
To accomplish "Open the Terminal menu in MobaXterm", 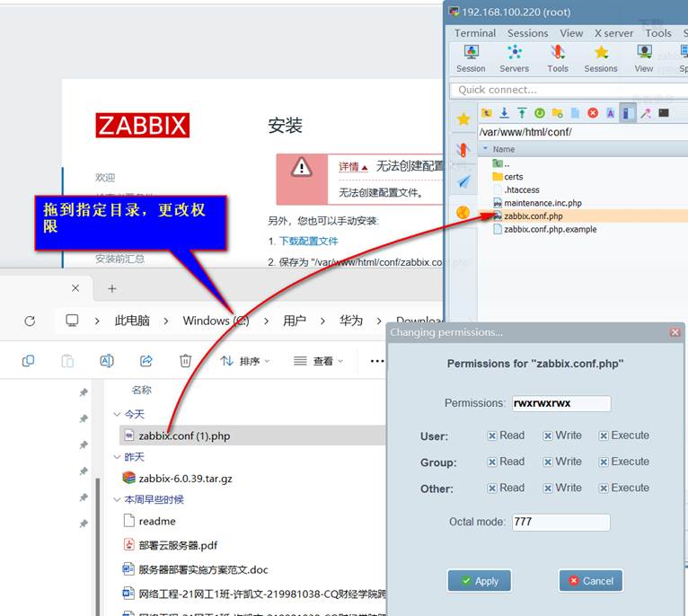I will click(475, 33).
